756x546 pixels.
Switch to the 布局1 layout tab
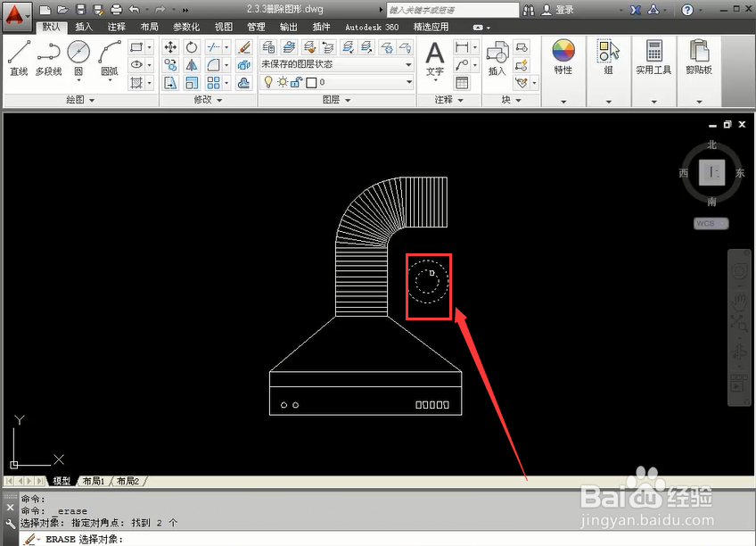click(x=94, y=481)
